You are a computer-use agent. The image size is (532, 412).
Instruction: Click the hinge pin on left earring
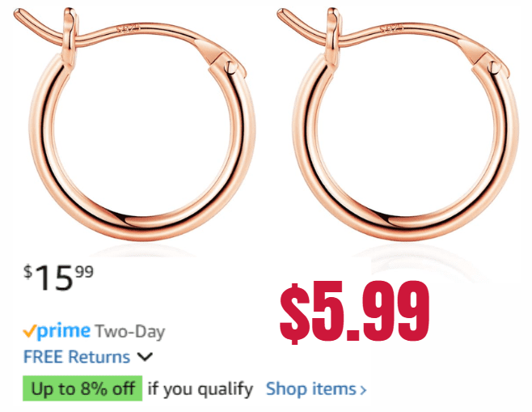(x=230, y=66)
